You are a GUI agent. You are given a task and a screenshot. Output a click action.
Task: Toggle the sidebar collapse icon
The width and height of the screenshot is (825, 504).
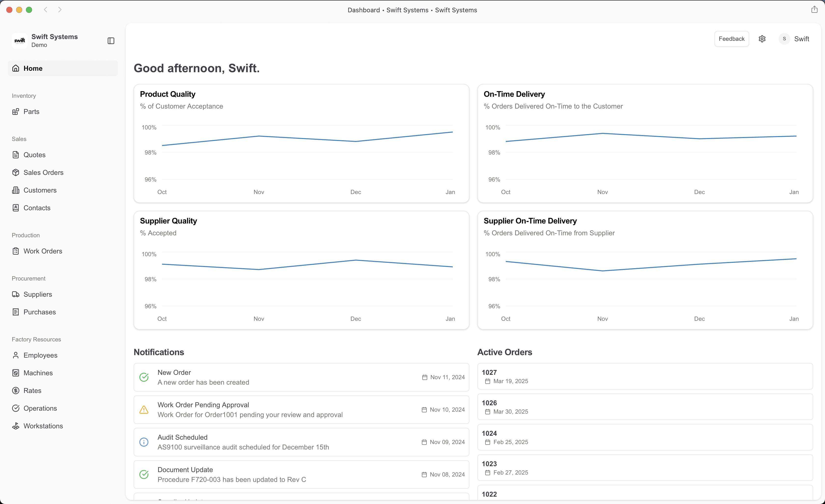pos(111,41)
